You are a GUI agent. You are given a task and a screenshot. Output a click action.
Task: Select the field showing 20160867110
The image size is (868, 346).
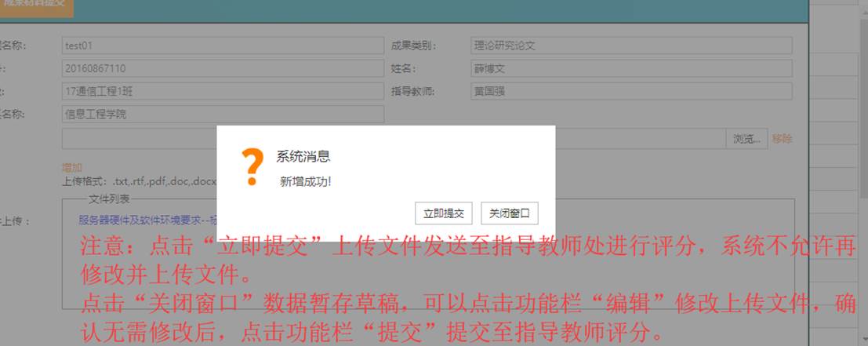[x=223, y=69]
